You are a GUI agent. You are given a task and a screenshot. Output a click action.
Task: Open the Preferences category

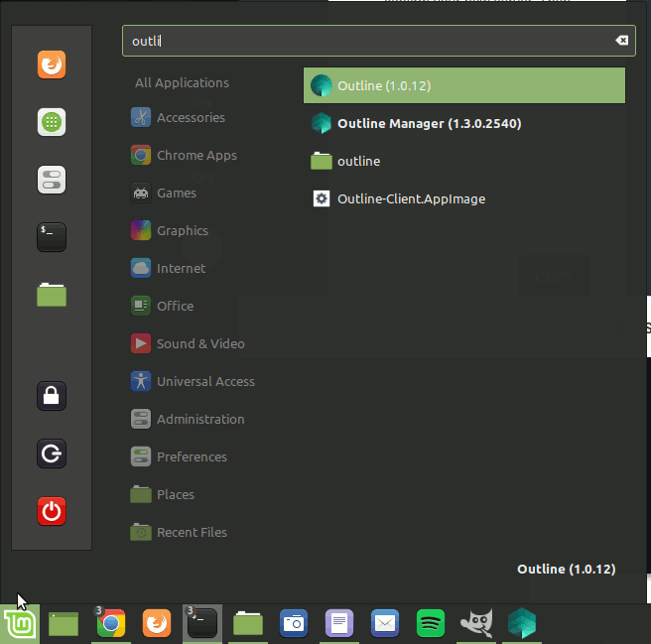coord(179,457)
